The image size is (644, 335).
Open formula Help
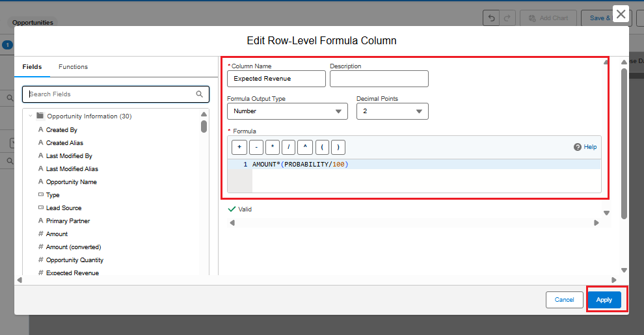tap(585, 147)
